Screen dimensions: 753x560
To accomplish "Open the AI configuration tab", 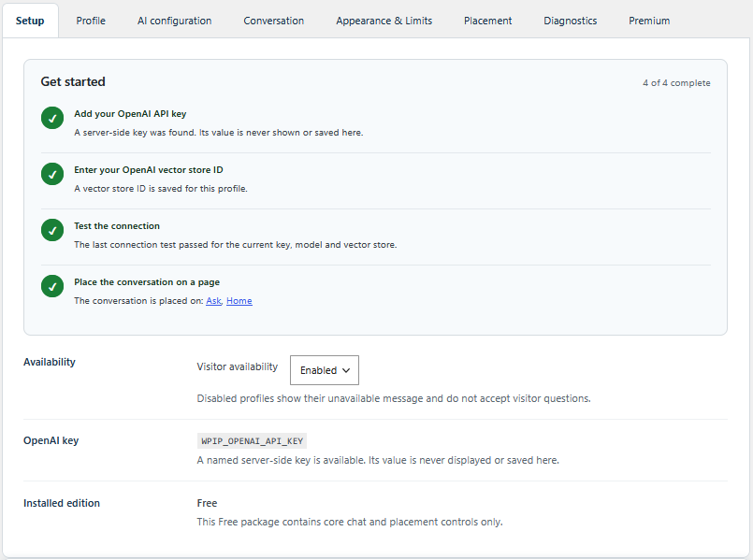I will 174,21.
